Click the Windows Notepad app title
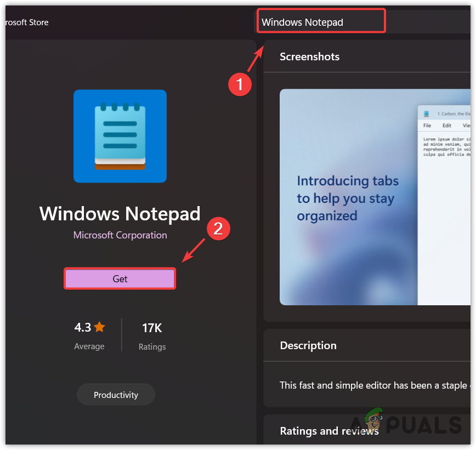Viewport: 476px width, 450px height. click(120, 214)
